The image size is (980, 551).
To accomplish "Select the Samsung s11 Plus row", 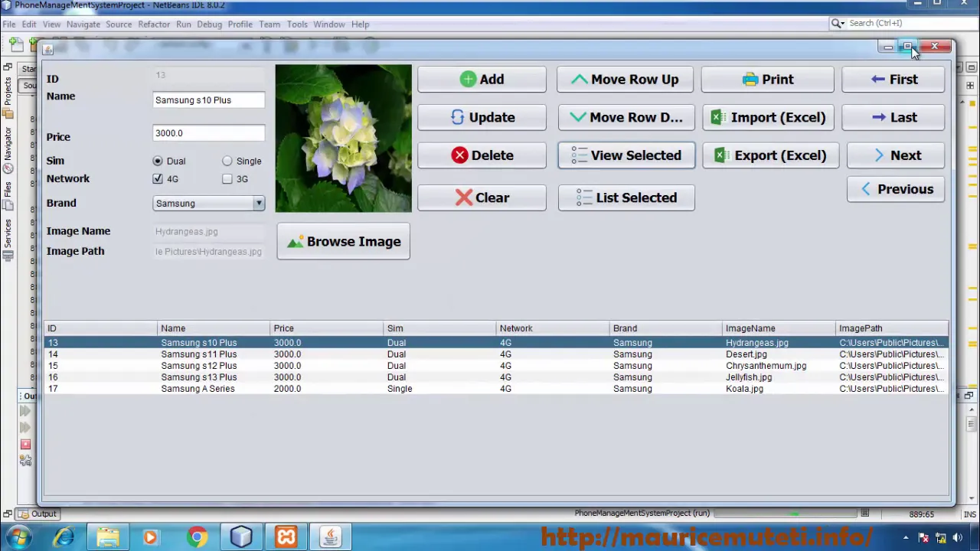I will click(496, 354).
